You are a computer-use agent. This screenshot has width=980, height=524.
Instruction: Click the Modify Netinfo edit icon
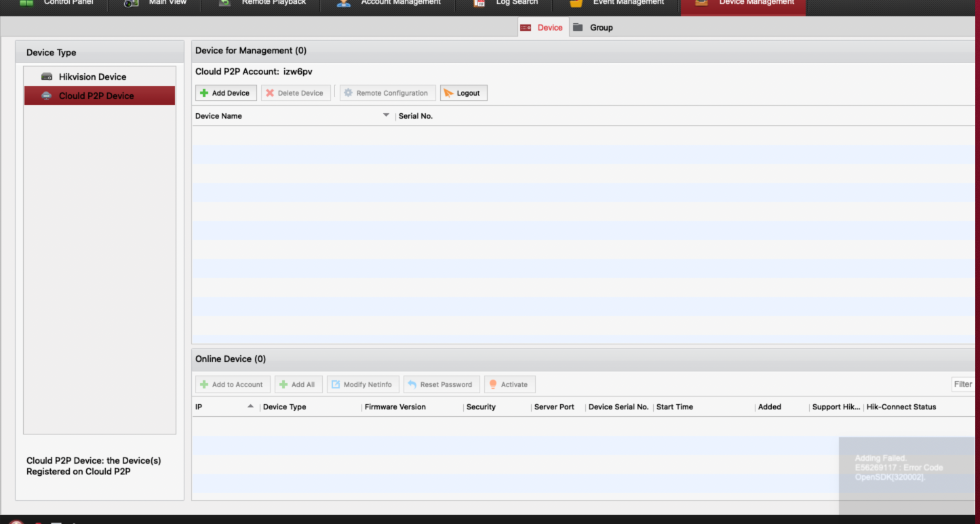tap(336, 384)
